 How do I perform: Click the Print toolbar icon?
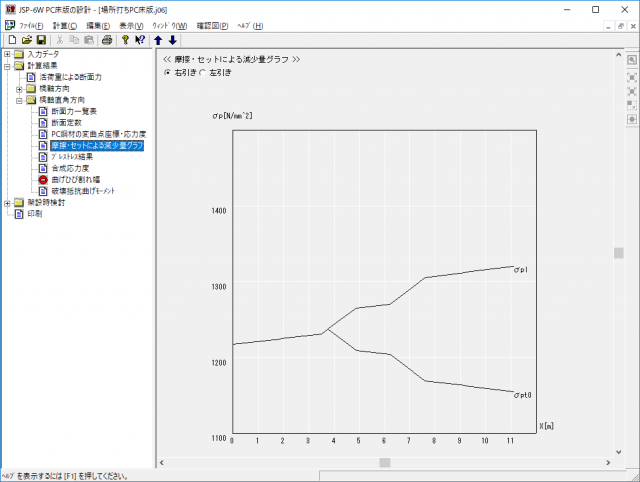point(106,40)
